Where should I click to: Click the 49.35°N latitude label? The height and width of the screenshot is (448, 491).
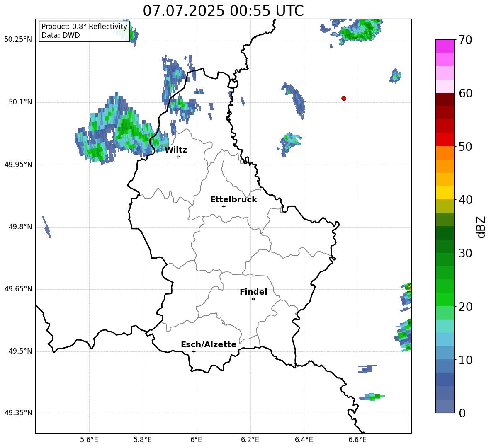(18, 413)
